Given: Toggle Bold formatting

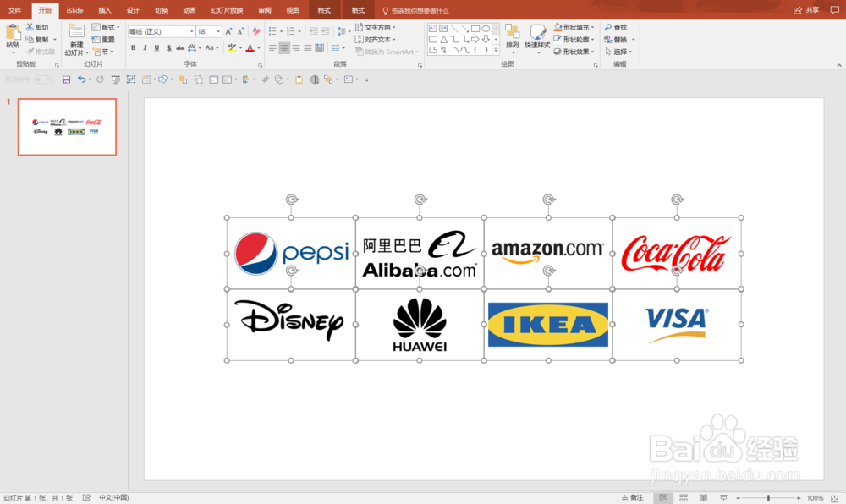Looking at the screenshot, I should 134,48.
